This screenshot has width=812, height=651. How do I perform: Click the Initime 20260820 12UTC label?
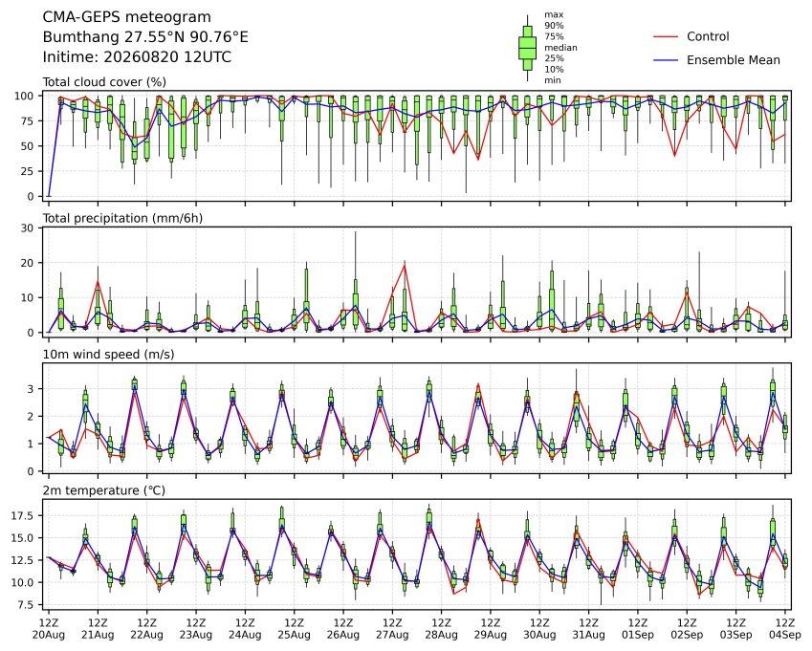137,57
